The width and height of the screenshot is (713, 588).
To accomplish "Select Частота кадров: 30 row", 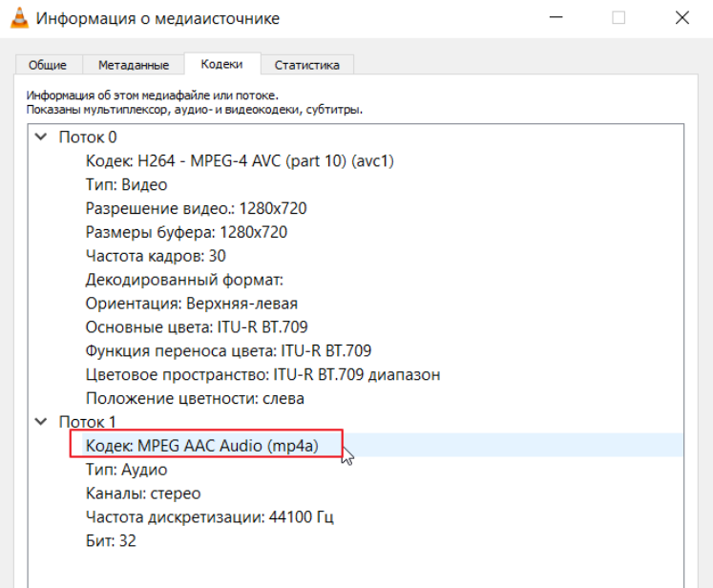I will pyautogui.click(x=157, y=256).
